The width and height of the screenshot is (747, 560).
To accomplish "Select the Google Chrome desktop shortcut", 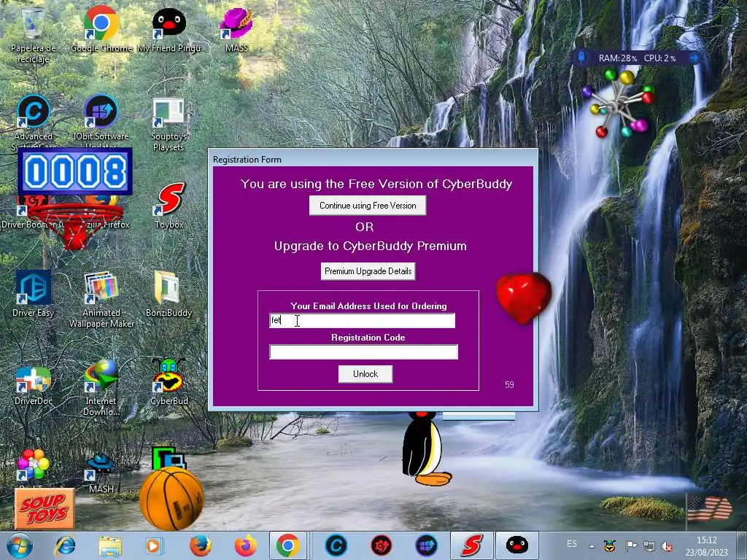I will point(101,29).
